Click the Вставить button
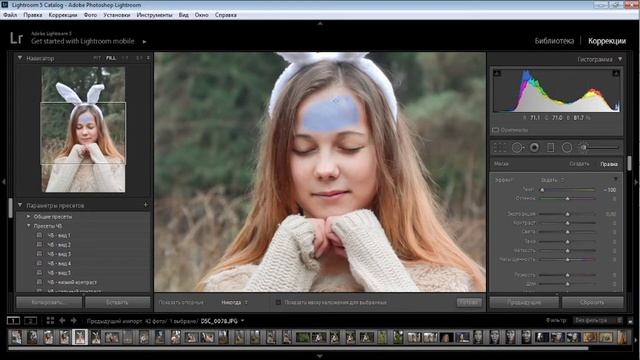Screen dimensions: 640x360 point(118,302)
